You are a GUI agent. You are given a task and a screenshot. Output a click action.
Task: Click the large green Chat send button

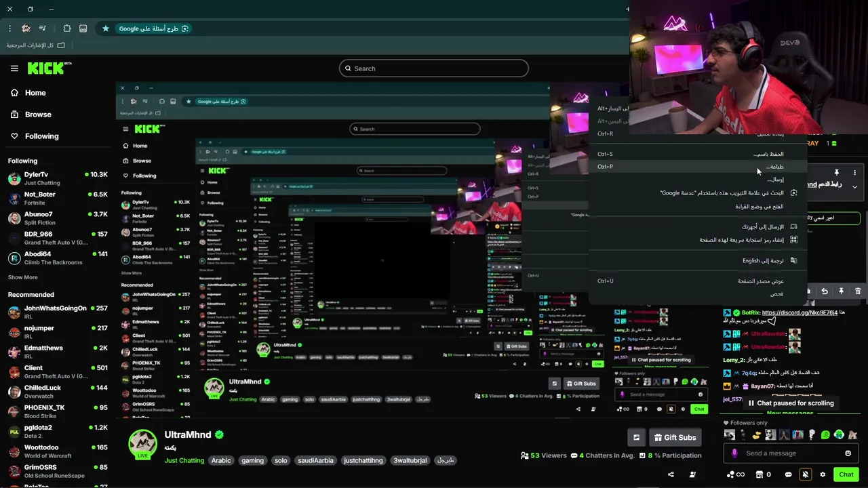pyautogui.click(x=846, y=474)
